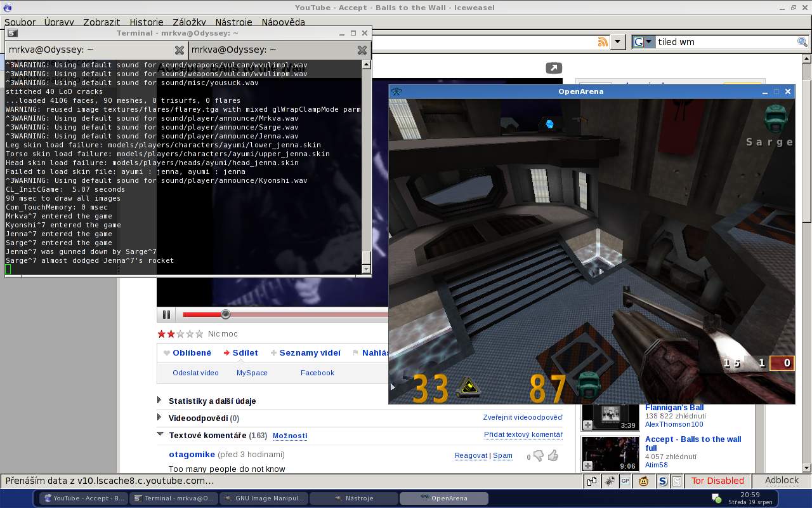
Task: Share the video to Facebook
Action: (317, 373)
